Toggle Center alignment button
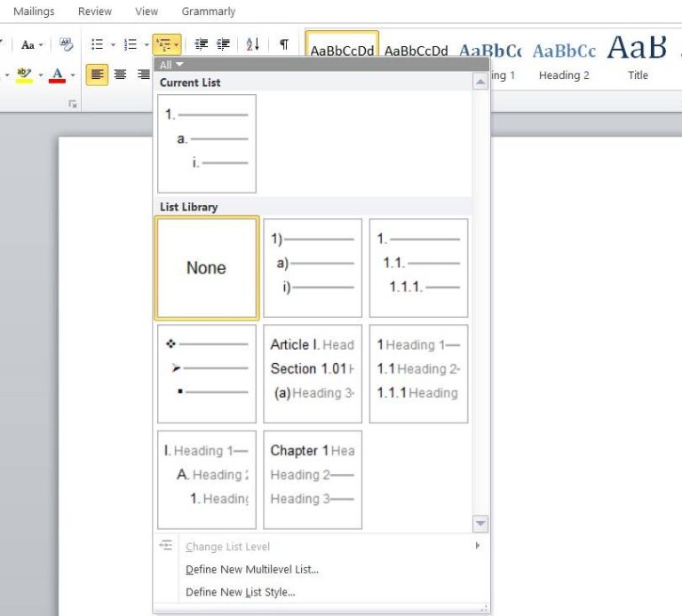682x616 pixels. point(120,75)
